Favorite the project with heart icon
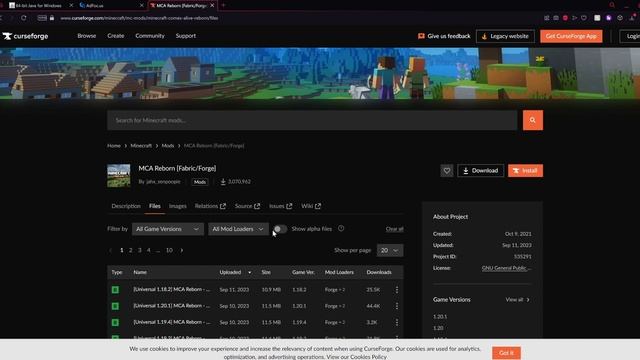Viewport: 640px width, 360px height. tap(447, 171)
